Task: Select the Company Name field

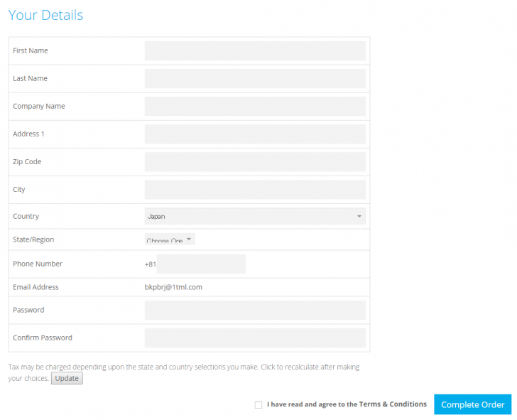Action: click(255, 106)
